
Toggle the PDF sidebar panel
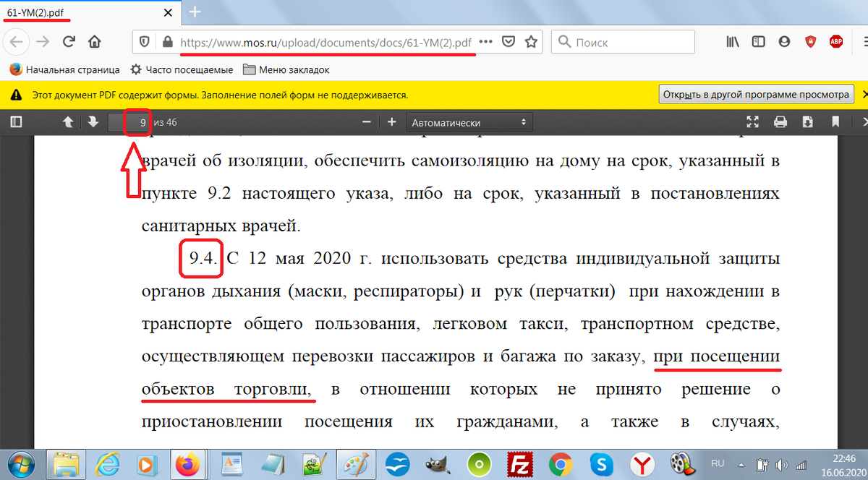(16, 122)
